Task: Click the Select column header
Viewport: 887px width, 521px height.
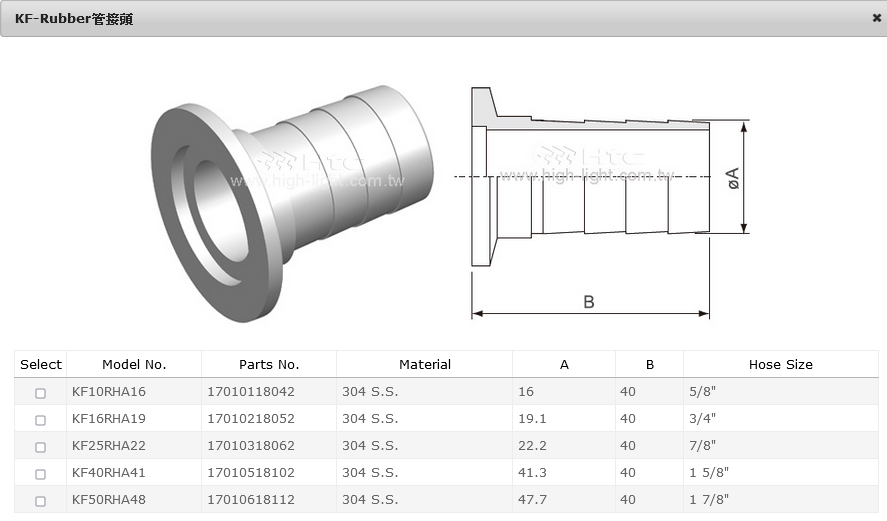Action: (x=41, y=364)
